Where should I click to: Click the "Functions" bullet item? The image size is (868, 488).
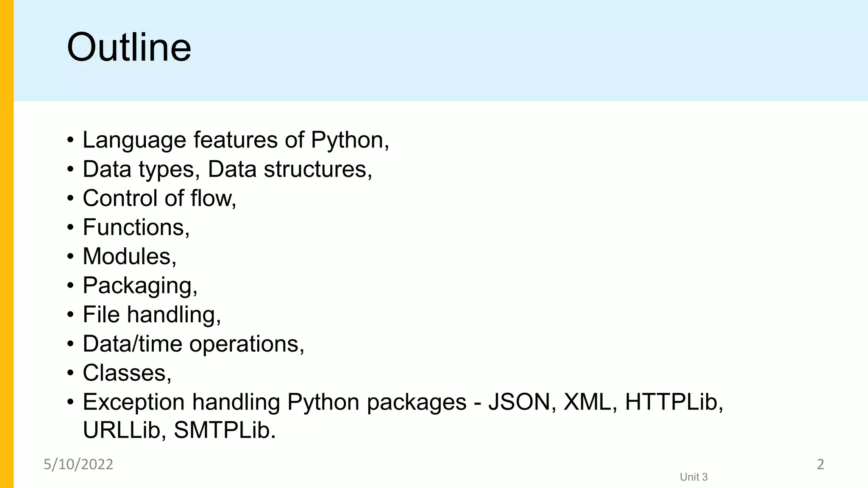tap(136, 227)
